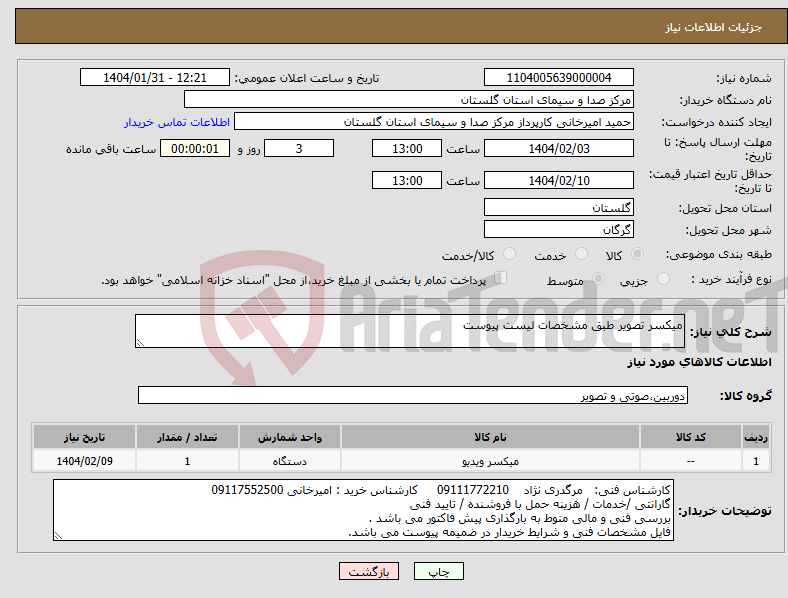Click the توضیحات خریدار label
Image resolution: width=788 pixels, height=598 pixels.
click(725, 511)
